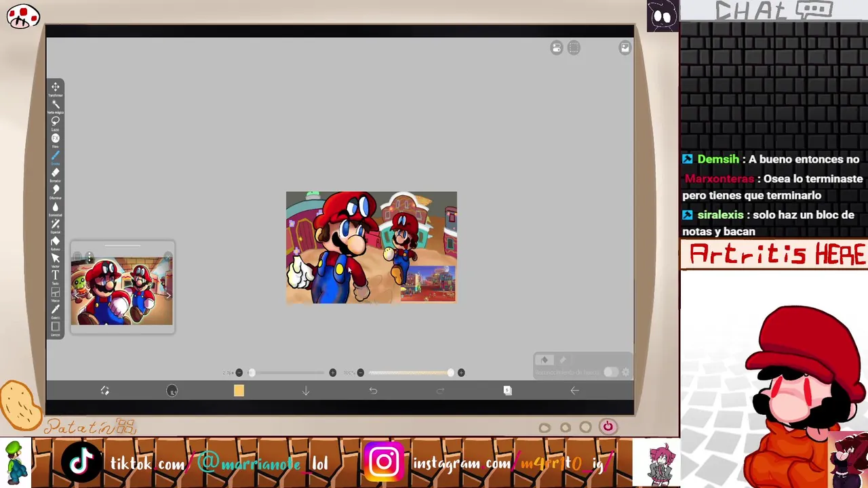Click the mushroom icon at top left
This screenshot has height=488, width=868.
23,16
